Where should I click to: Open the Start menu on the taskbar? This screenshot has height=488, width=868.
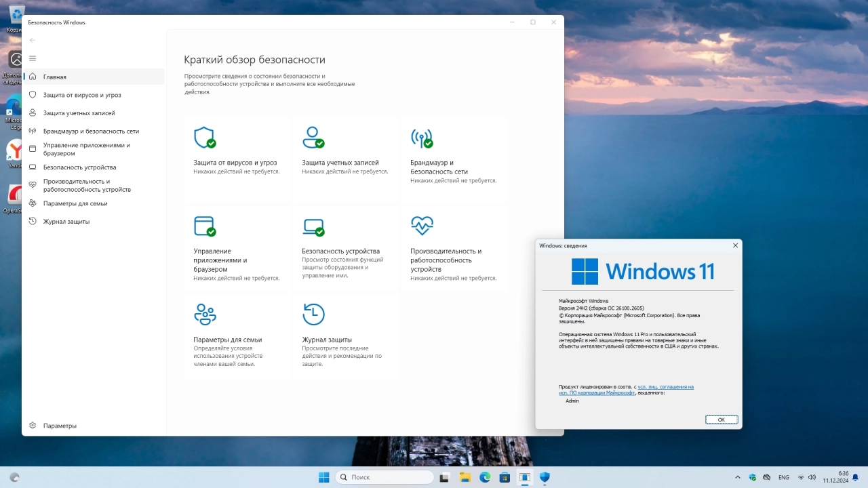click(x=324, y=477)
